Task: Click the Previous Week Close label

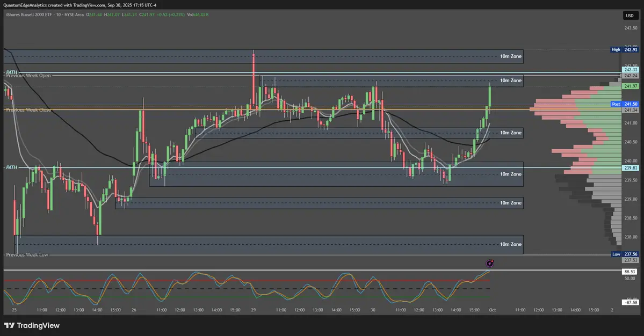Action: [28, 110]
